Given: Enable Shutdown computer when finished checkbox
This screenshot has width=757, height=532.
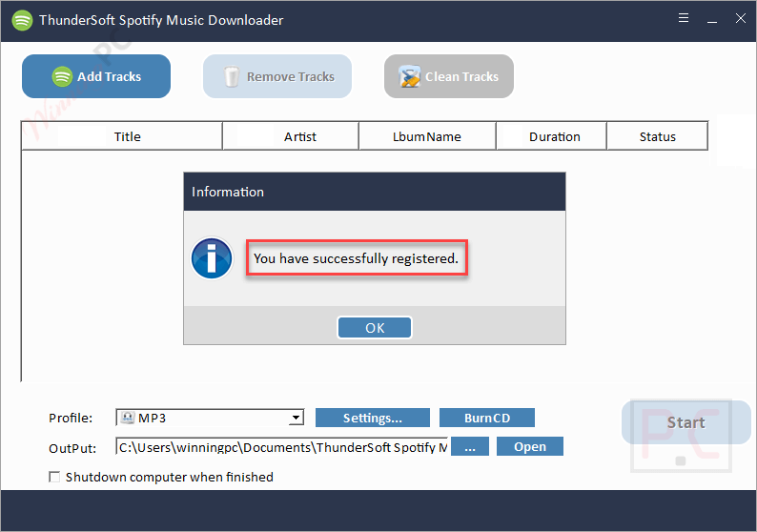Looking at the screenshot, I should pos(54,477).
